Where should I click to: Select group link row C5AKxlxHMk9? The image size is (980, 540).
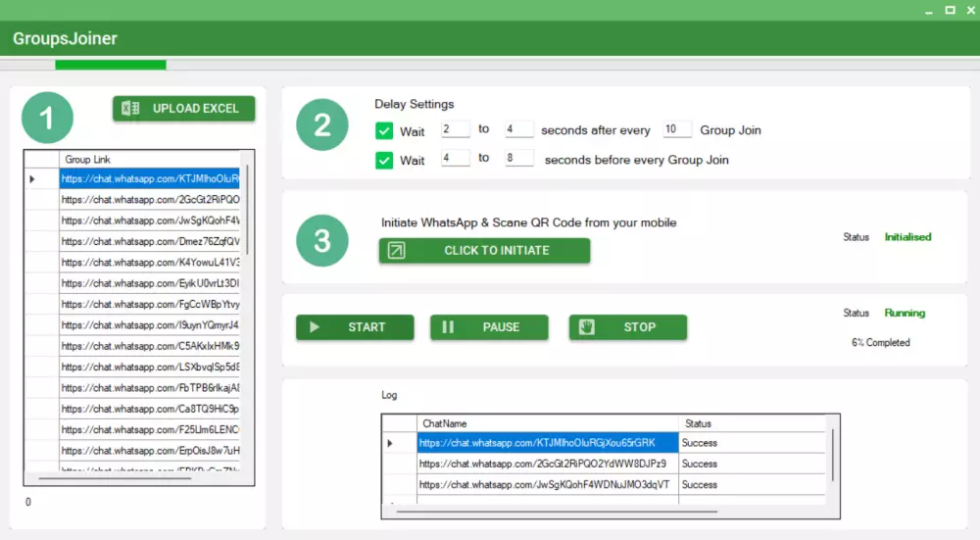coord(149,346)
